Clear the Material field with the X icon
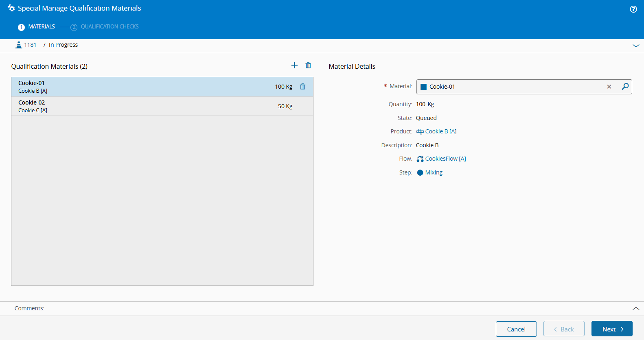This screenshot has width=644, height=340. (609, 87)
